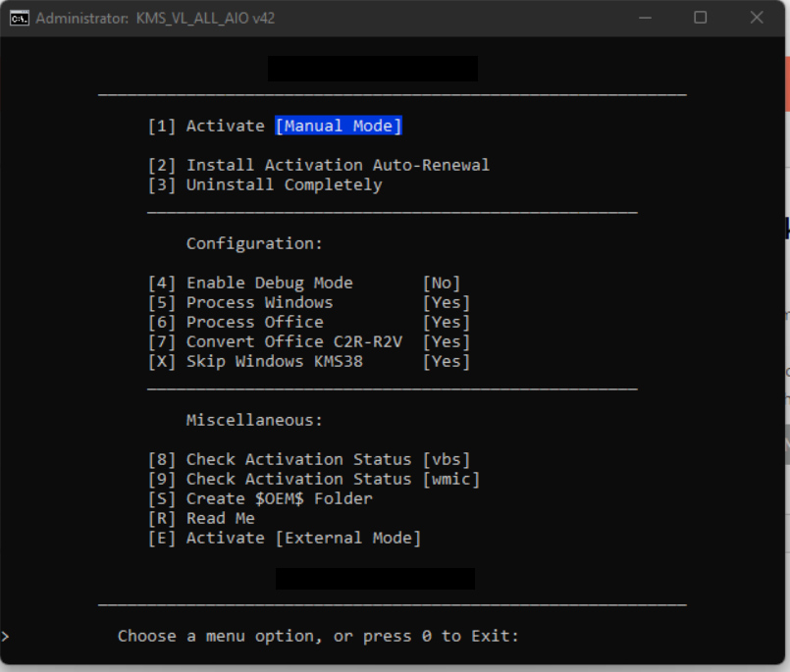Image resolution: width=790 pixels, height=672 pixels.
Task: Click '[R] Read Me' line
Action: click(x=201, y=518)
